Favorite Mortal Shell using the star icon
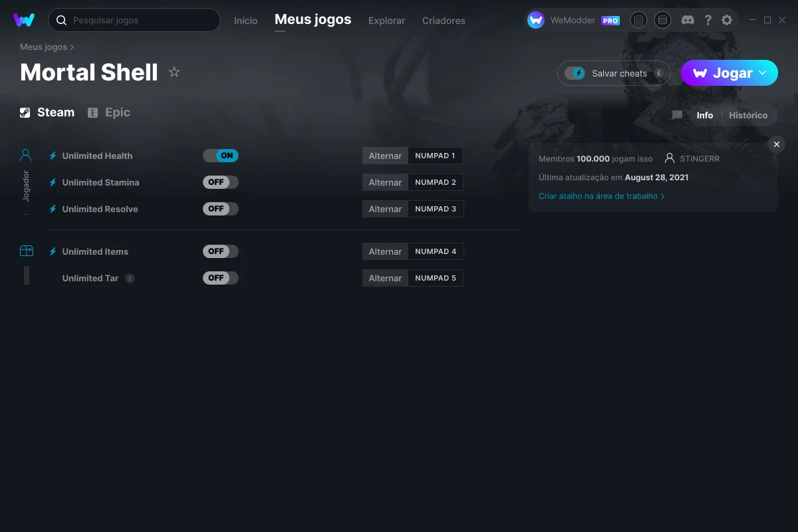The height and width of the screenshot is (532, 798). (174, 72)
